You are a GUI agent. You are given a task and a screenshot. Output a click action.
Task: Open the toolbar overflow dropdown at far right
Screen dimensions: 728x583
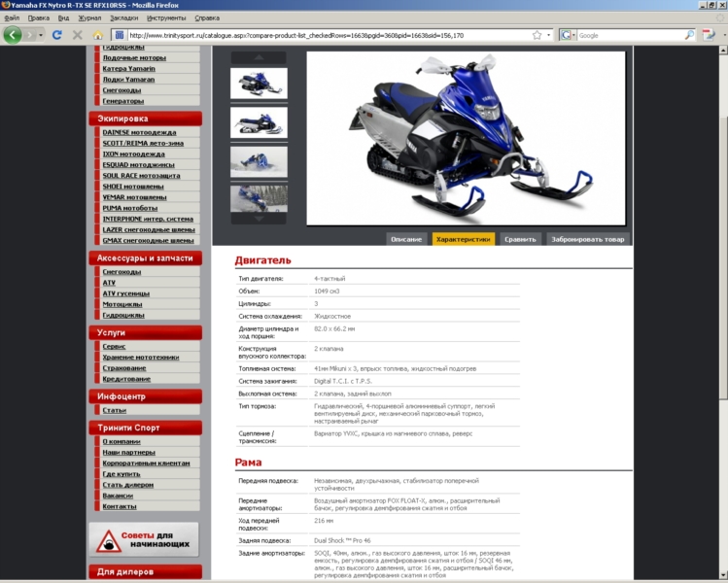[x=724, y=35]
